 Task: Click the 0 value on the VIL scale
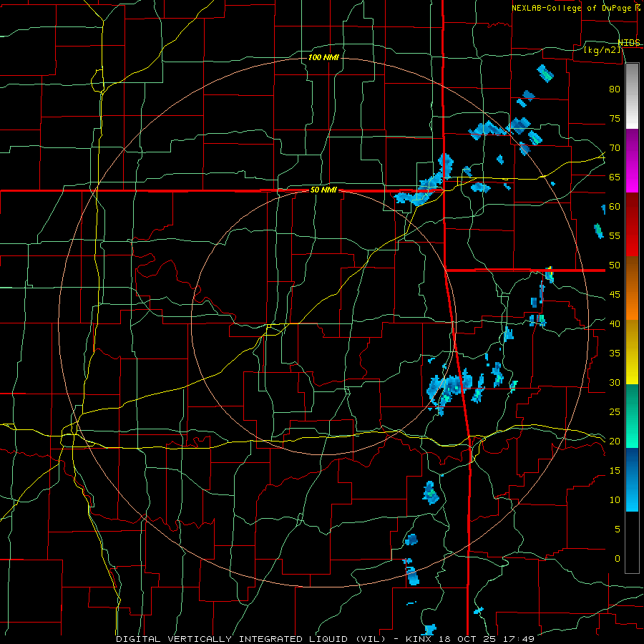(x=618, y=559)
